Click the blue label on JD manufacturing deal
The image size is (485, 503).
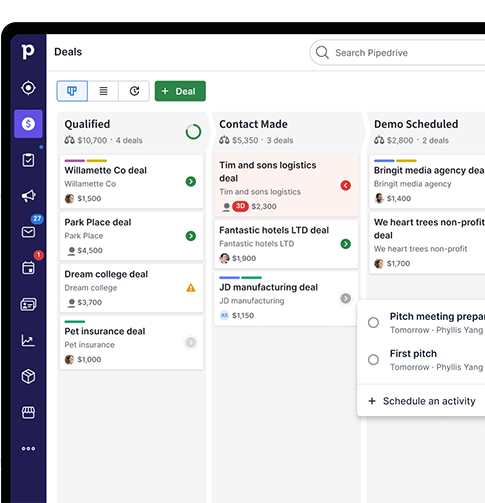pos(229,278)
